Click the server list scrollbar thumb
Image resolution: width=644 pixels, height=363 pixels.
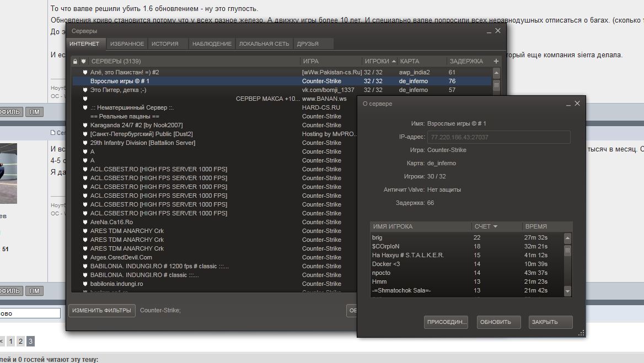coord(496,85)
